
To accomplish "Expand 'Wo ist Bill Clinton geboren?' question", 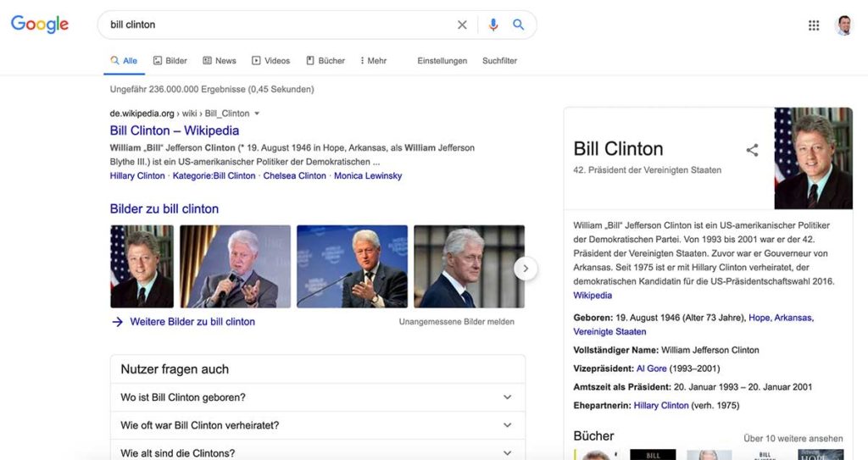I will 318,397.
